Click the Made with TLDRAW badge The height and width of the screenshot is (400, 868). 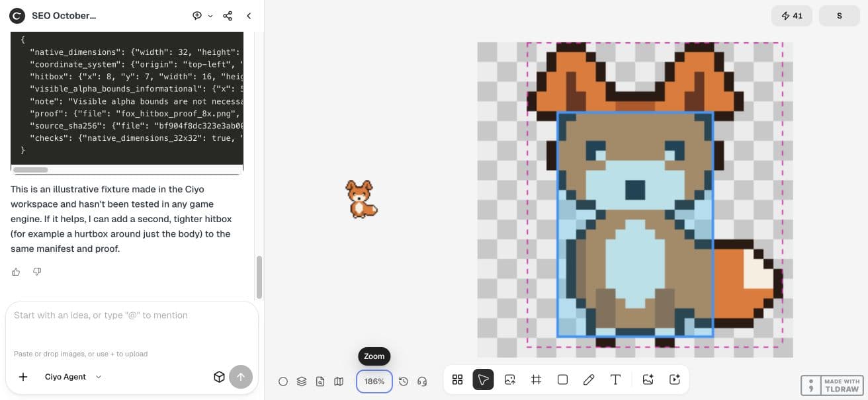[831, 385]
